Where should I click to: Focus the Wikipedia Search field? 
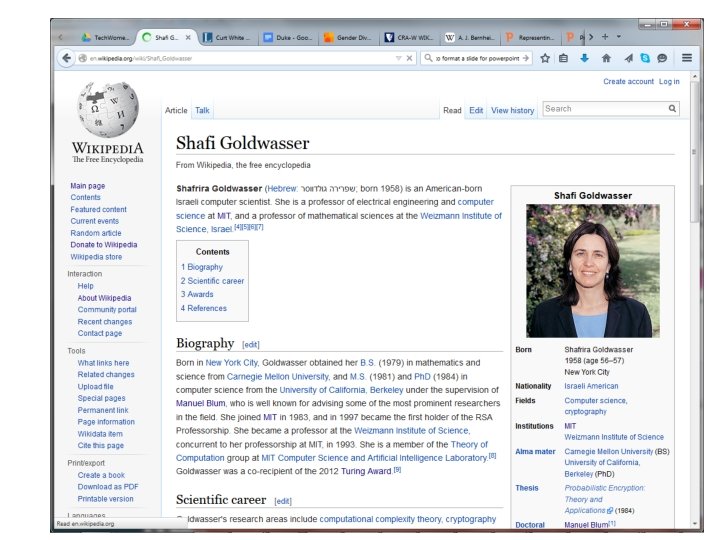604,109
